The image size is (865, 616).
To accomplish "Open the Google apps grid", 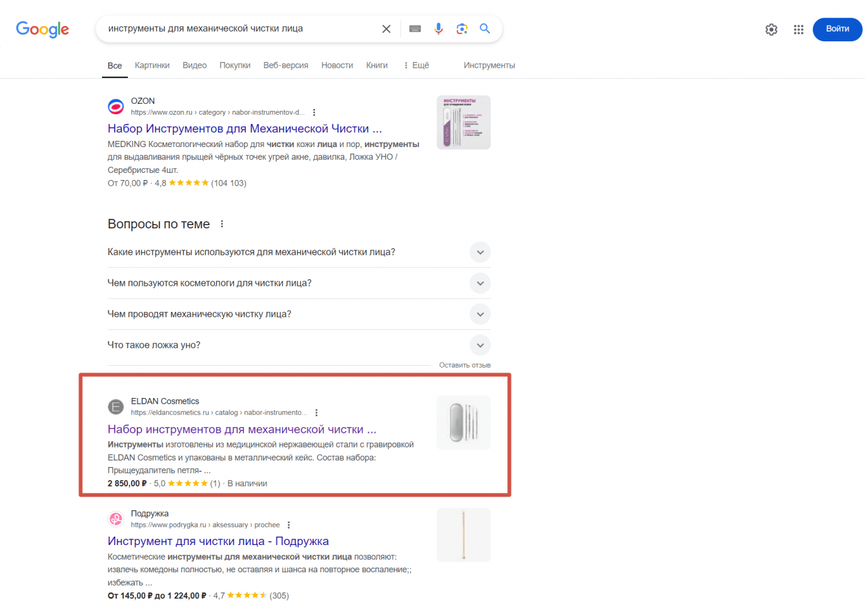I will pyautogui.click(x=799, y=30).
